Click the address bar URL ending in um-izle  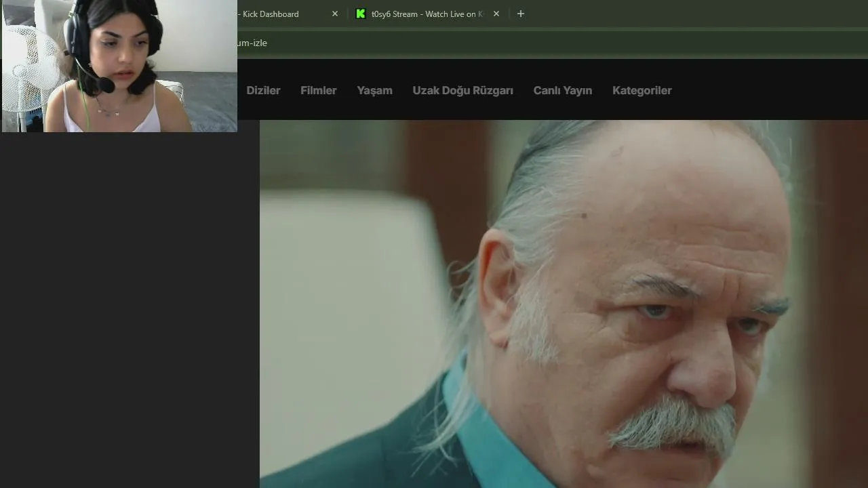pos(252,43)
